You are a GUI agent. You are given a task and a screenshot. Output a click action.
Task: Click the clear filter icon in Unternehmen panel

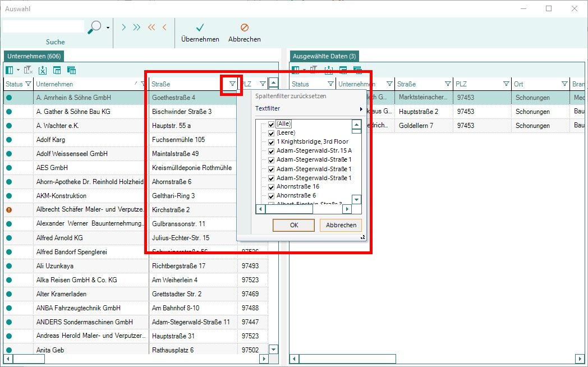point(28,70)
